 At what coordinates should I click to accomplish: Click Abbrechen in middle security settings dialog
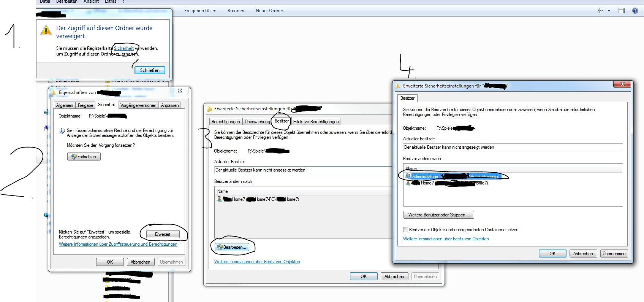[394, 277]
